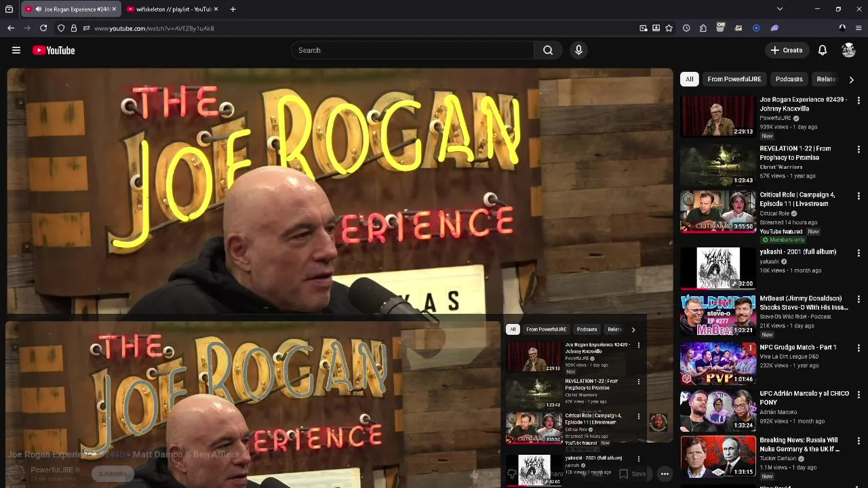This screenshot has height=488, width=868.
Task: Open Breaking News: Russia Will Nuke Germany video
Action: pyautogui.click(x=800, y=445)
